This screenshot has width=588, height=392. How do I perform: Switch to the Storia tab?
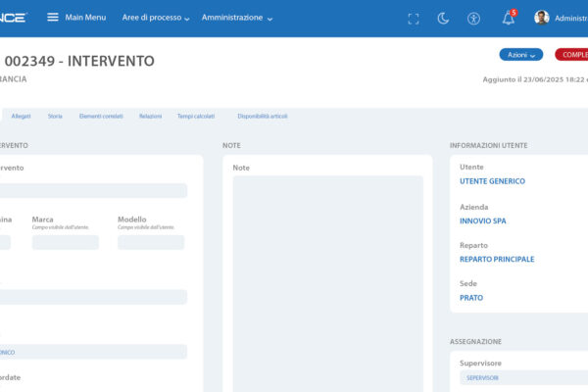[55, 117]
